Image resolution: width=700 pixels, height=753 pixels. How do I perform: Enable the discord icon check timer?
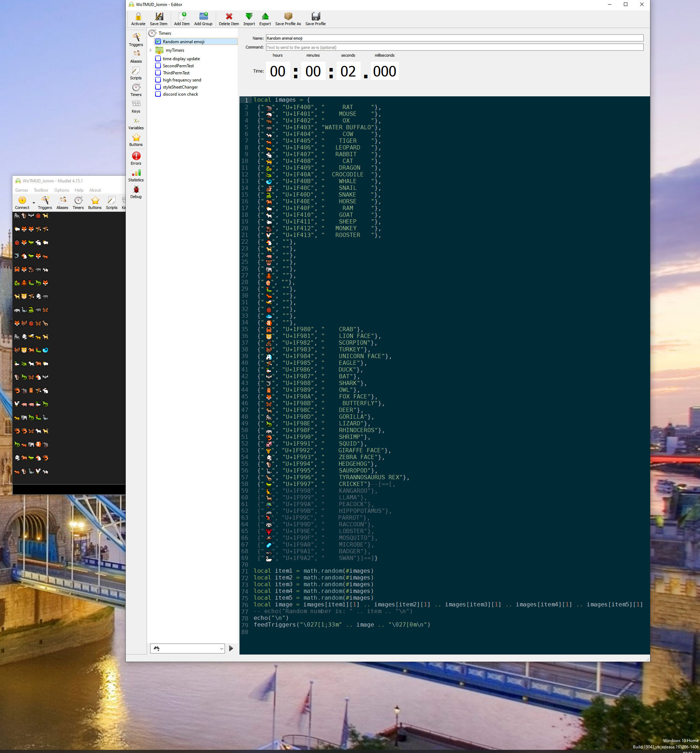(x=158, y=94)
